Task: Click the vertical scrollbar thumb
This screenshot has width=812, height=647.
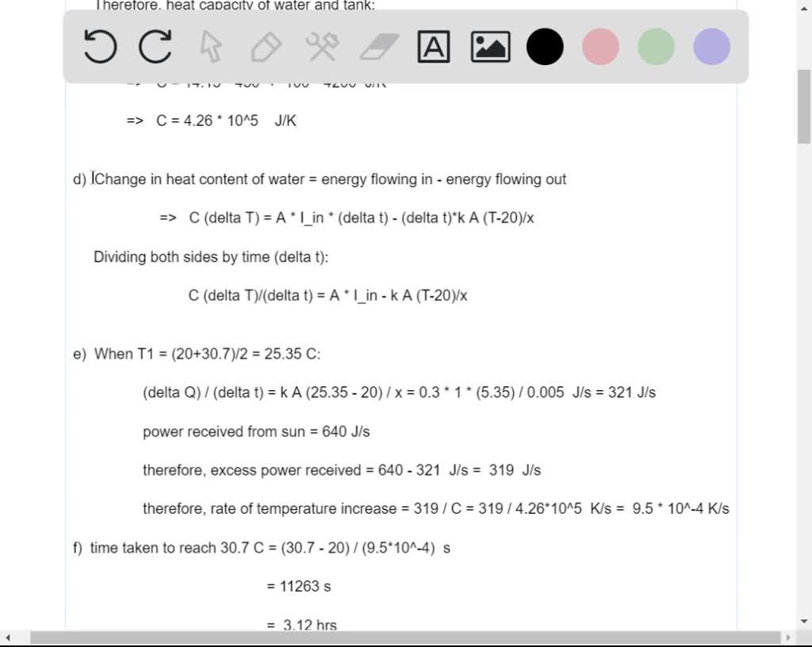Action: [x=804, y=106]
